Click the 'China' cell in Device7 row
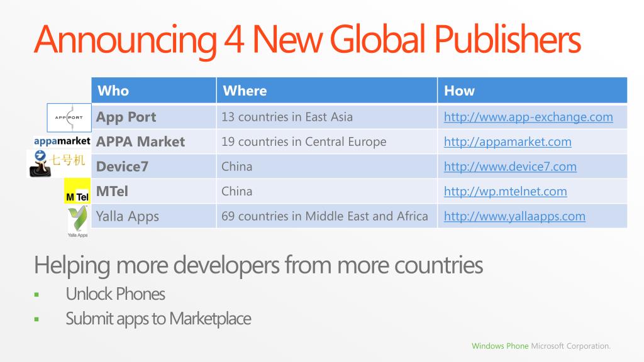 point(327,167)
